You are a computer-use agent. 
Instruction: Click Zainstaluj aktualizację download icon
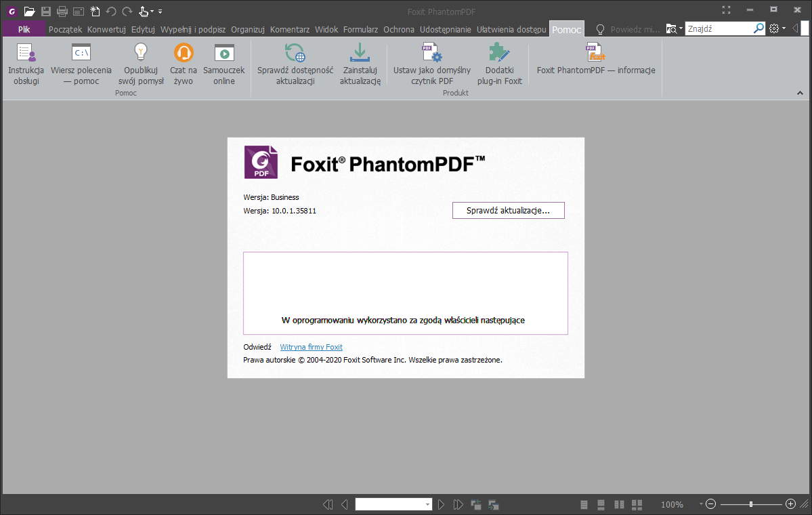pos(360,52)
